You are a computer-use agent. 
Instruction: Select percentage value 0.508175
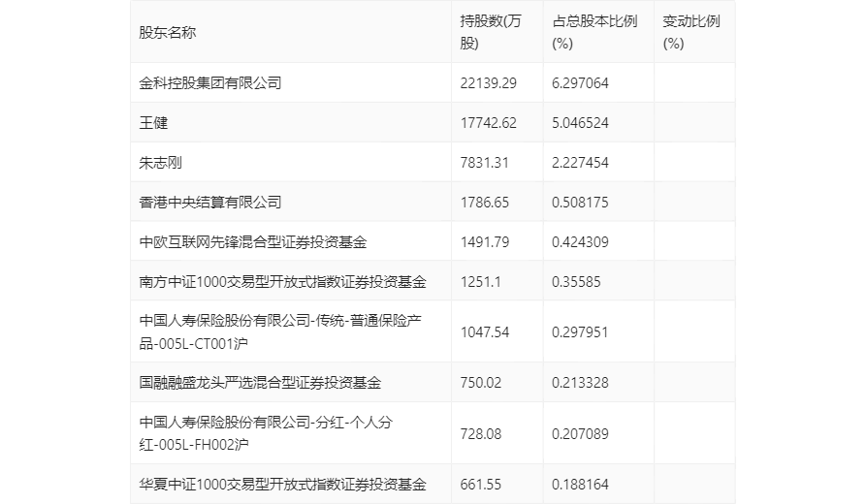580,202
